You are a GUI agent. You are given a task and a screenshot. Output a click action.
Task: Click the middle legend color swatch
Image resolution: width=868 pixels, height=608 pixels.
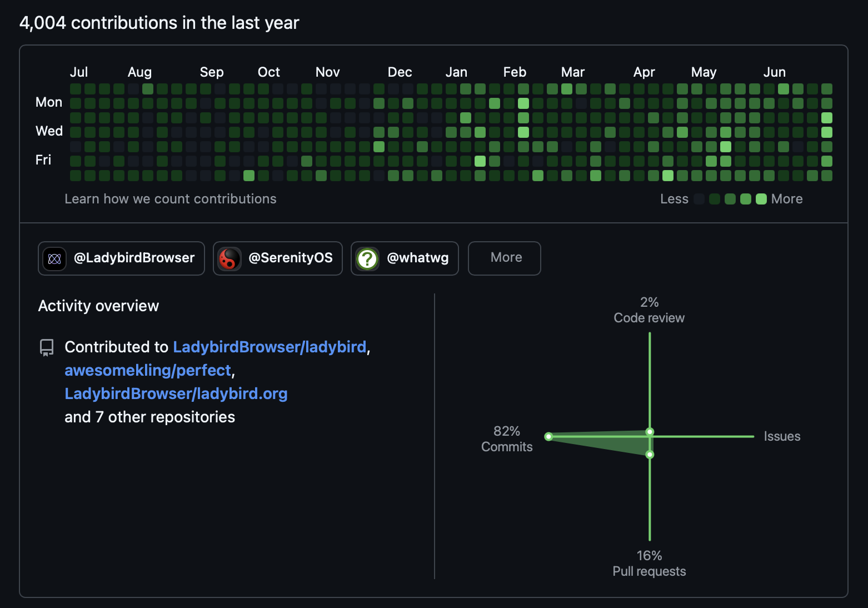(x=730, y=199)
